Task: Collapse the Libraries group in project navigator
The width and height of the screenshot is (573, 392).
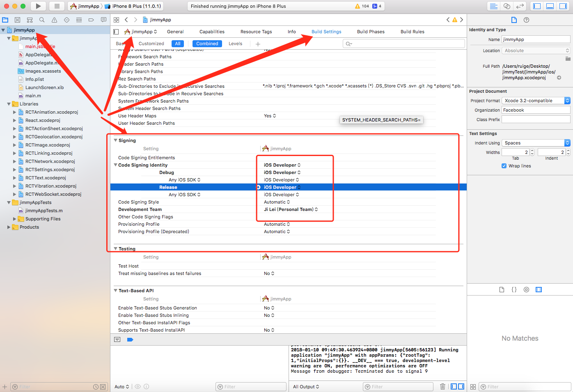Action: pos(9,104)
